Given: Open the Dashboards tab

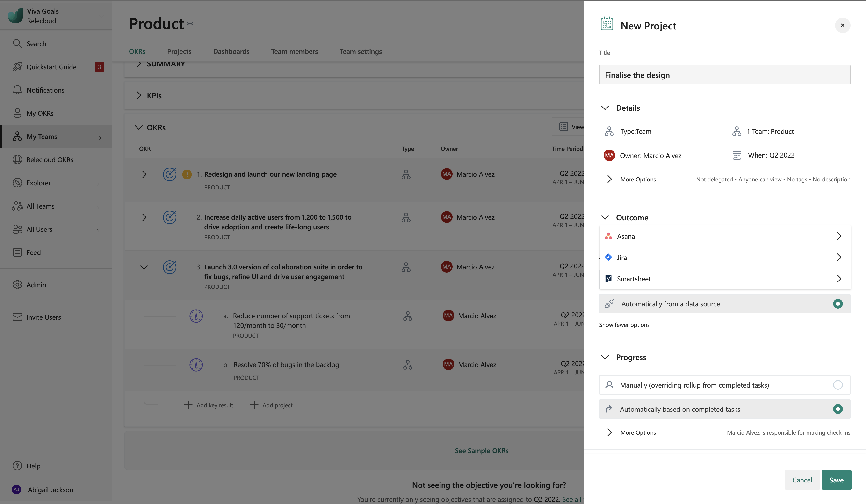Looking at the screenshot, I should (231, 51).
